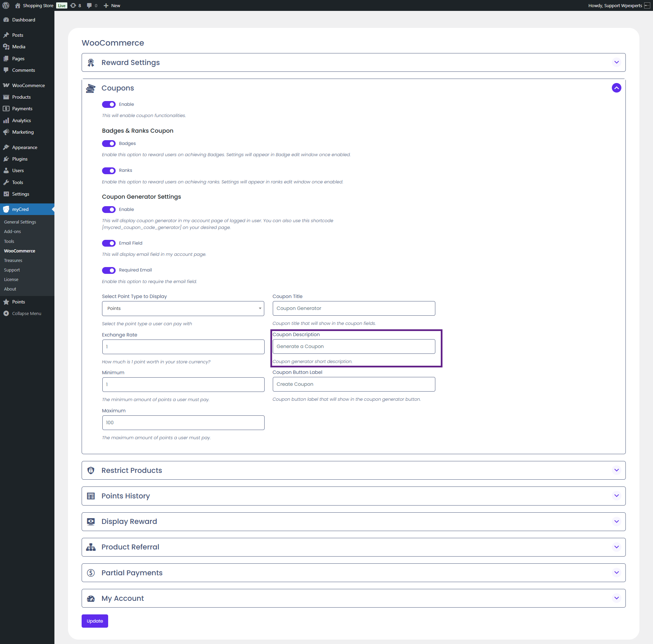
Task: Toggle the Required Email switch
Action: pos(109,270)
